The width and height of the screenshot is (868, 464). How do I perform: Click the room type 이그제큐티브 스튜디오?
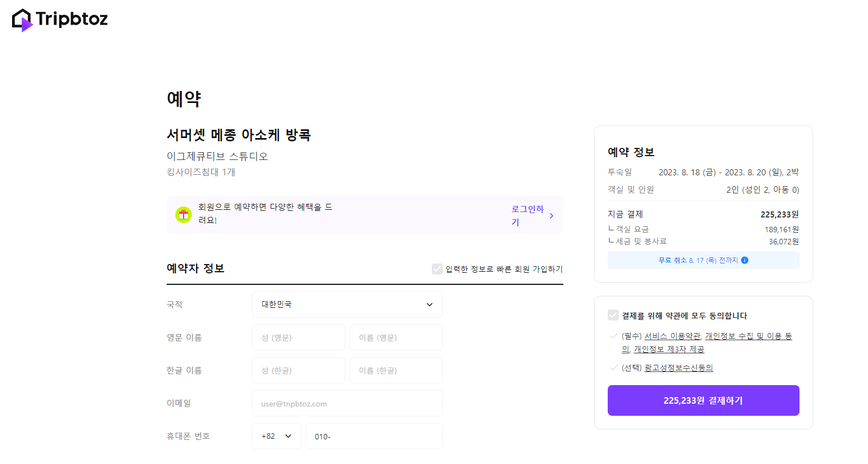218,156
